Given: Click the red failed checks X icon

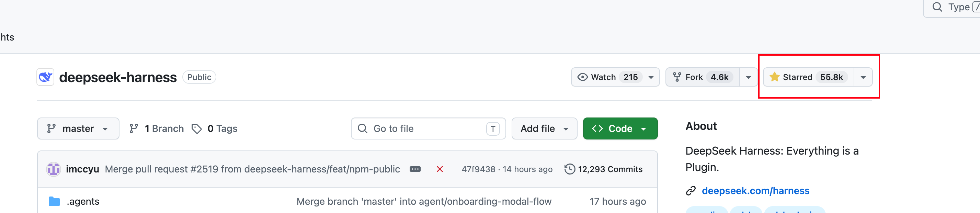Looking at the screenshot, I should pyautogui.click(x=440, y=169).
